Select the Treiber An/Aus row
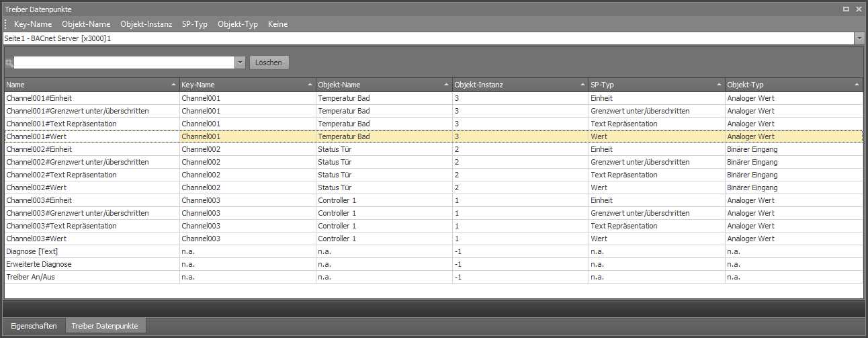Image resolution: width=868 pixels, height=338 pixels. (433, 277)
